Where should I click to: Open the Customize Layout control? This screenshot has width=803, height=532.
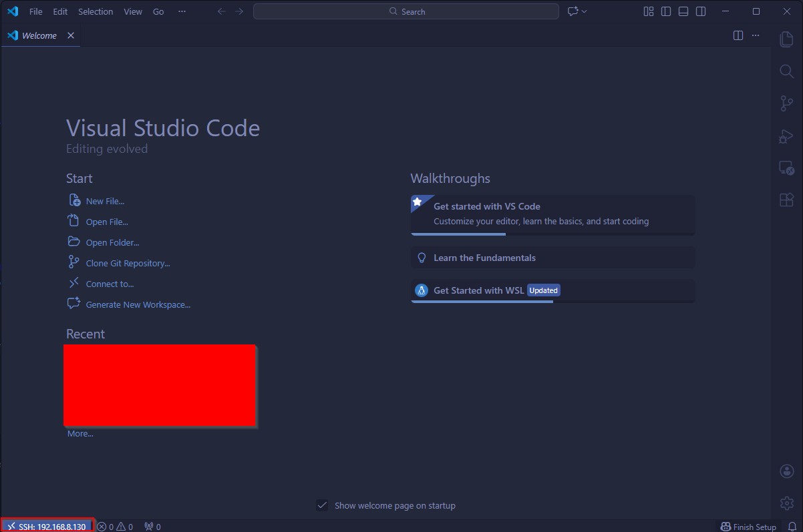[x=648, y=11]
